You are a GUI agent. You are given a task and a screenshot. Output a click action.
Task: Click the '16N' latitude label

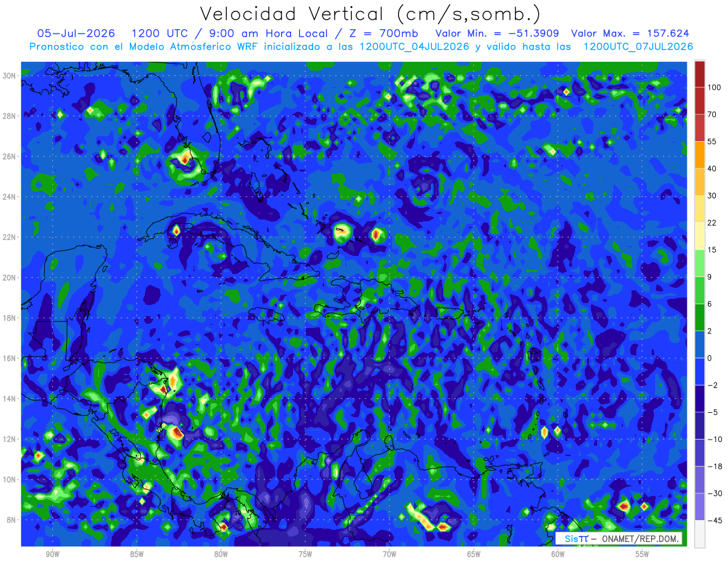coord(10,358)
